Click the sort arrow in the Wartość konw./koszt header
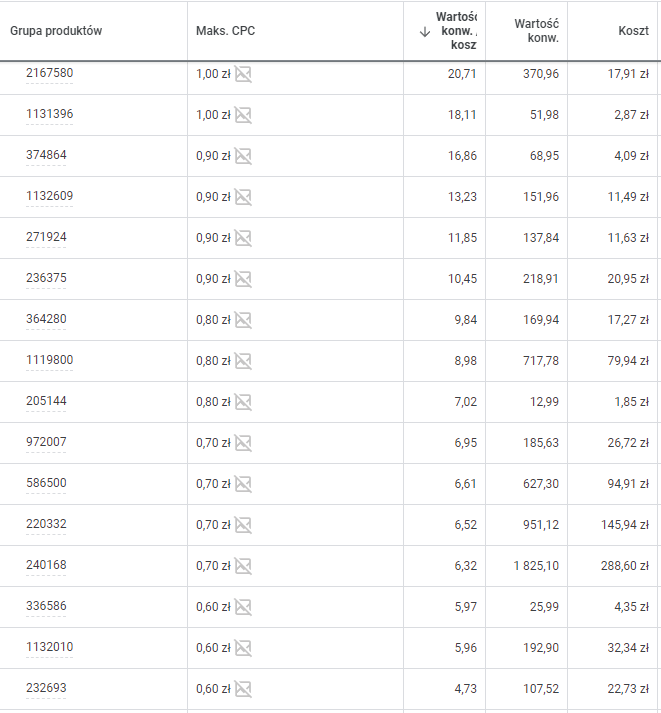Image resolution: width=661 pixels, height=713 pixels. pyautogui.click(x=425, y=31)
